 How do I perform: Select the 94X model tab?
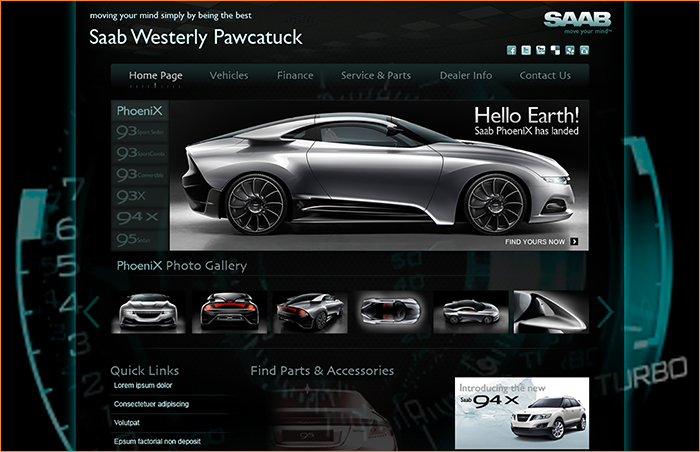139,217
